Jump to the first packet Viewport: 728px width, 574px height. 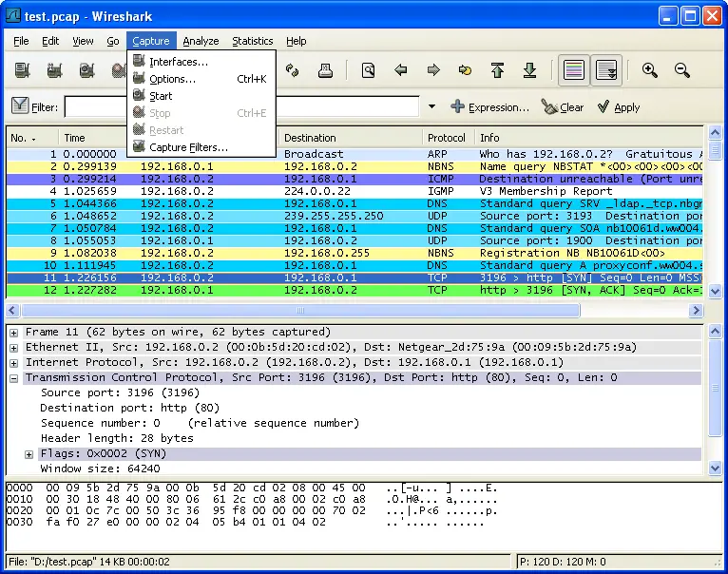point(497,70)
